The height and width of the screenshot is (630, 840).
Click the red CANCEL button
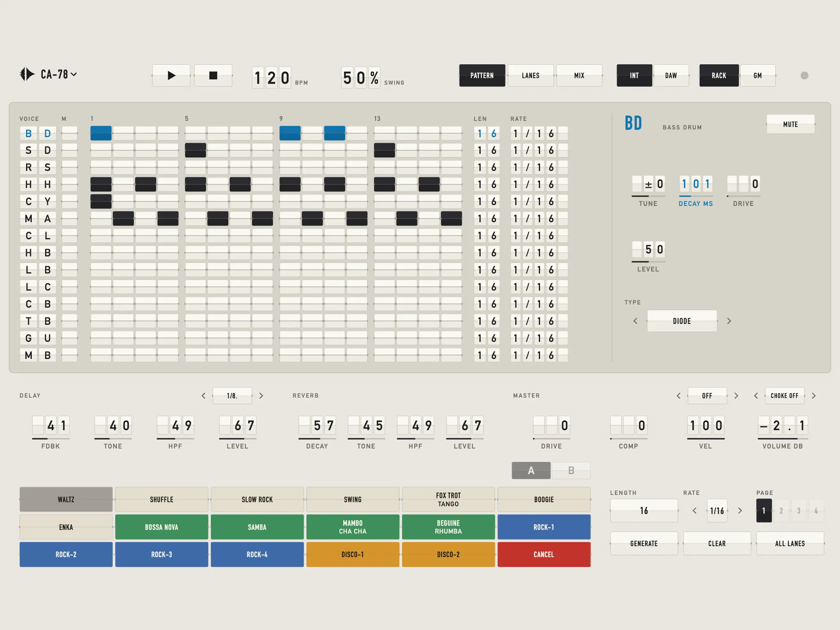544,554
